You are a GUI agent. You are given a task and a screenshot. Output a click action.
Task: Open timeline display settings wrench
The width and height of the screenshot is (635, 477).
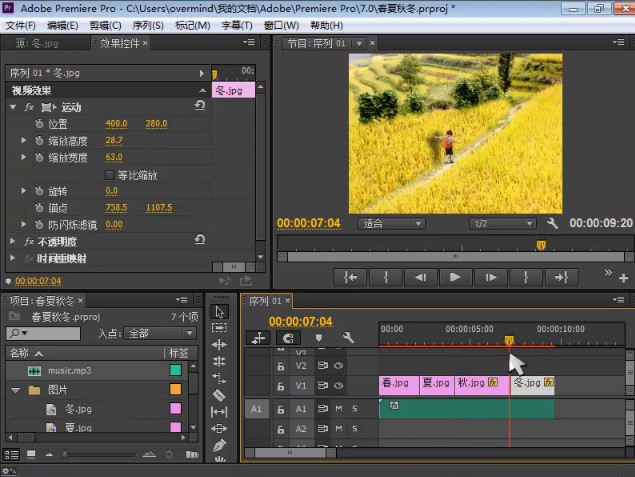coord(348,338)
